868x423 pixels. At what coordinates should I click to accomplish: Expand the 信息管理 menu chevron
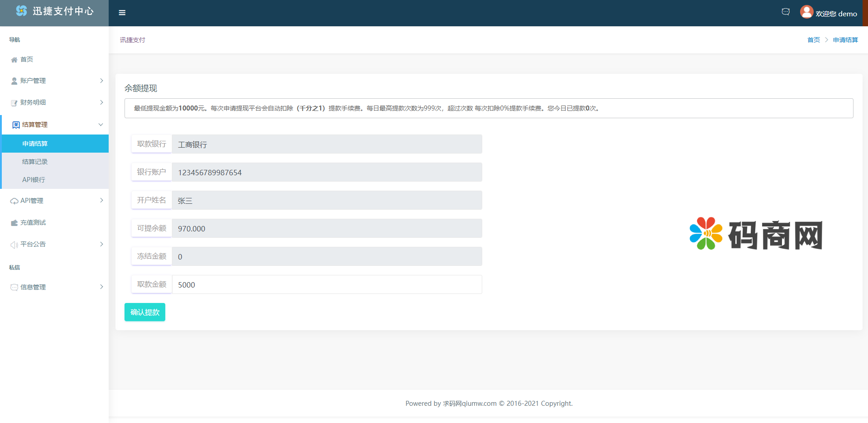(101, 287)
